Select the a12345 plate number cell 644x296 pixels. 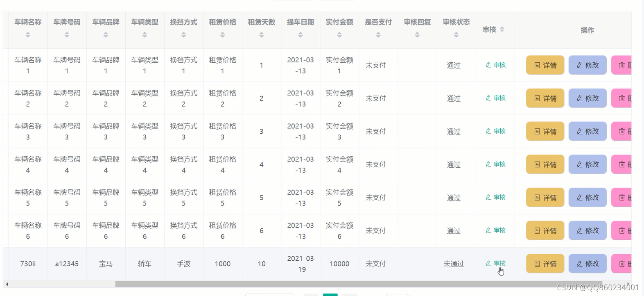(x=67, y=264)
